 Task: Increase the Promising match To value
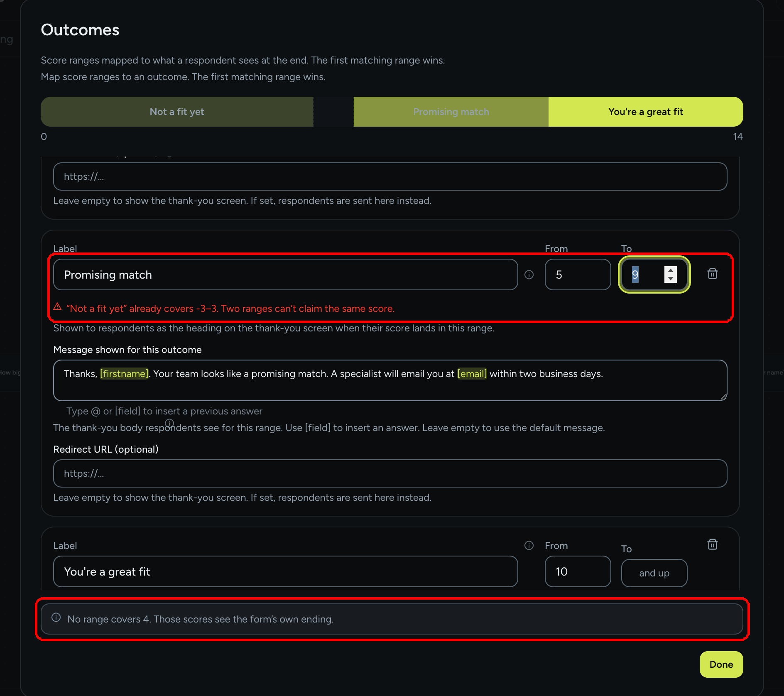[x=670, y=270]
